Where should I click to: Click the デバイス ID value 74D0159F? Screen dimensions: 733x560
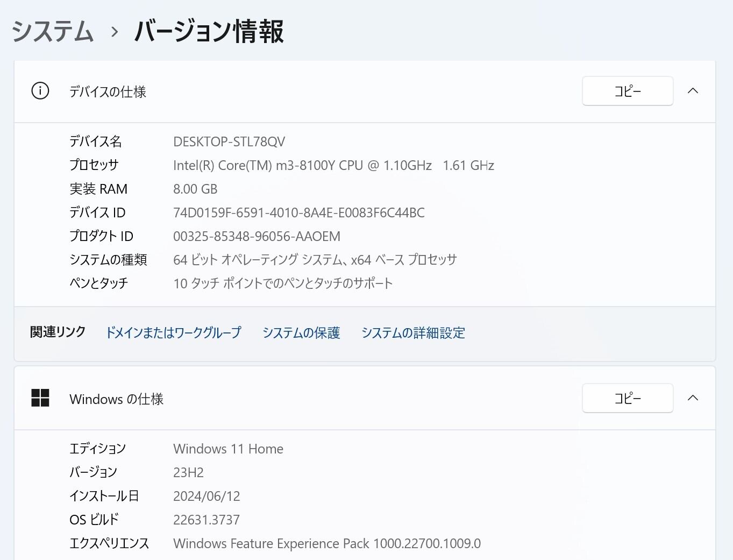tap(298, 212)
